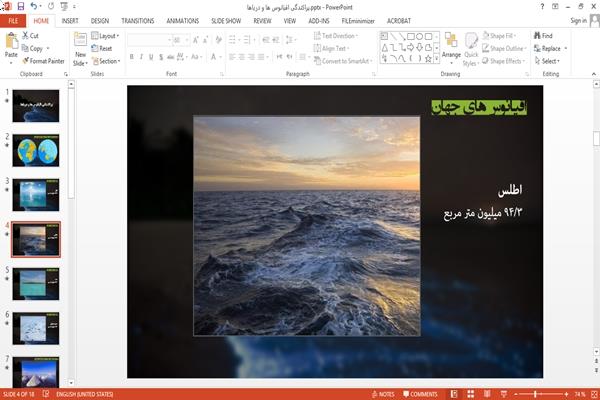
Task: Collapse the ribbon with arrow
Action: (593, 74)
